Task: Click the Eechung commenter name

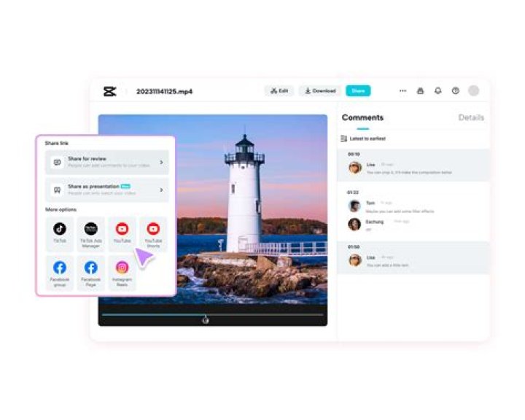Action: 375,222
